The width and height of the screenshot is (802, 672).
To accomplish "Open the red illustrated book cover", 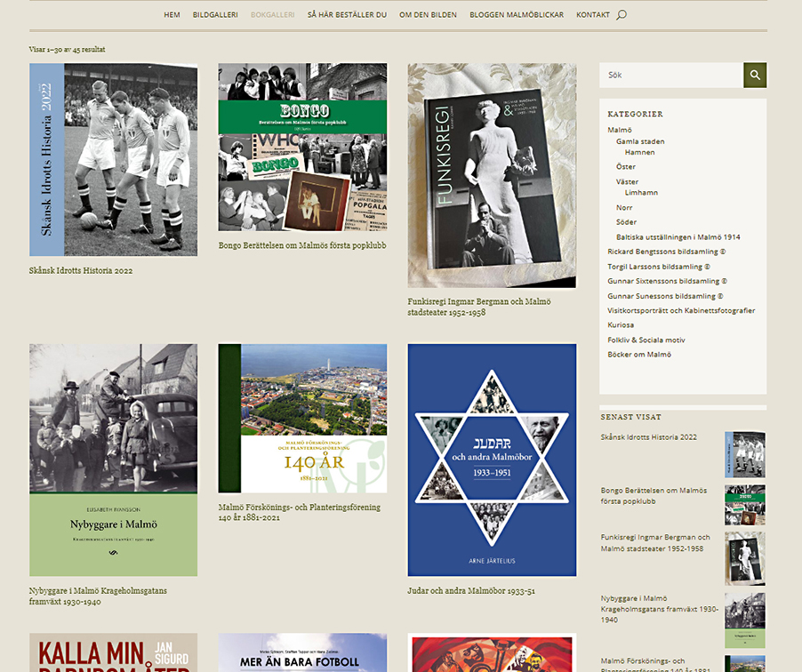I will coord(492,652).
